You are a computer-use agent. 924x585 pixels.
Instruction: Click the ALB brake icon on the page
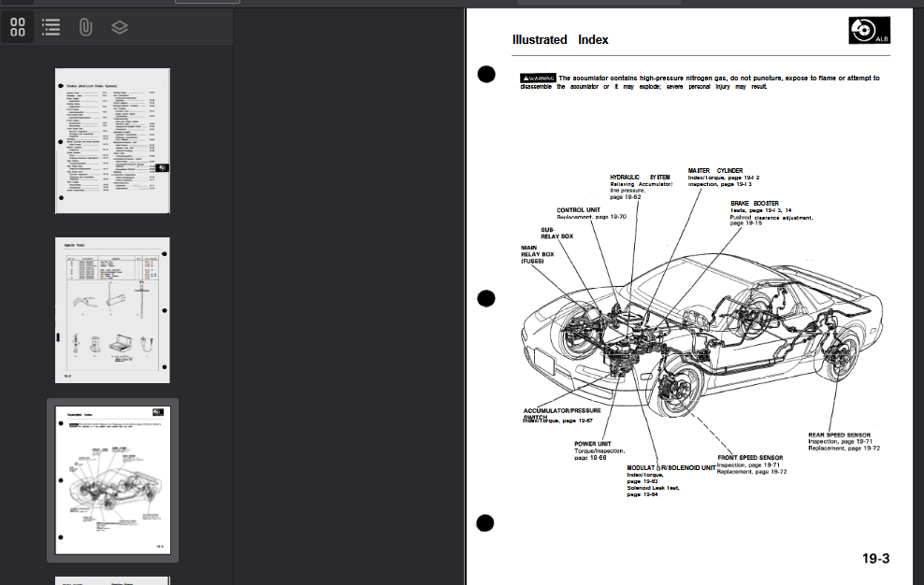tap(869, 30)
